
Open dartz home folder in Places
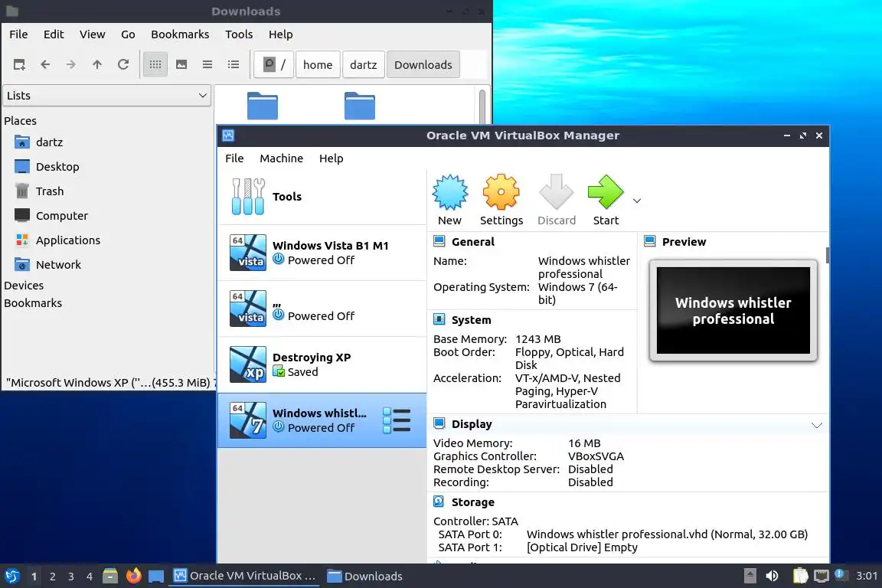click(49, 142)
